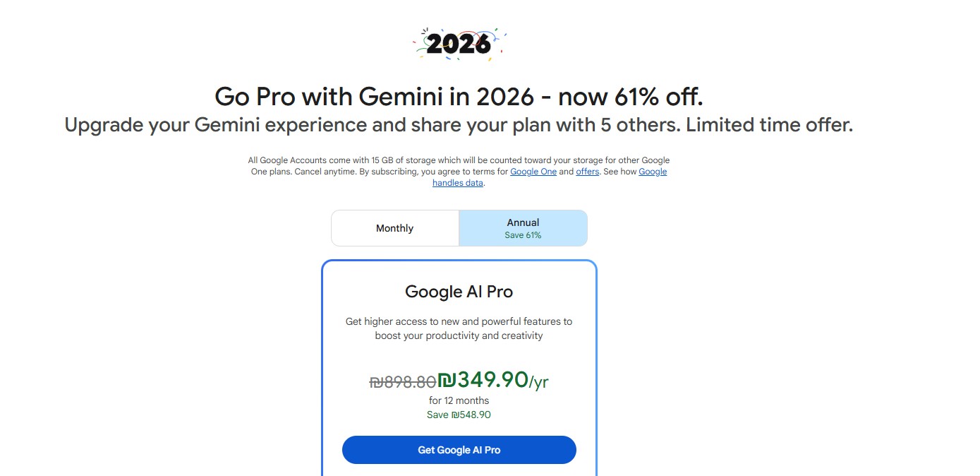Viewport: 980px width, 476px height.
Task: Select the Annual billing option
Action: [523, 223]
